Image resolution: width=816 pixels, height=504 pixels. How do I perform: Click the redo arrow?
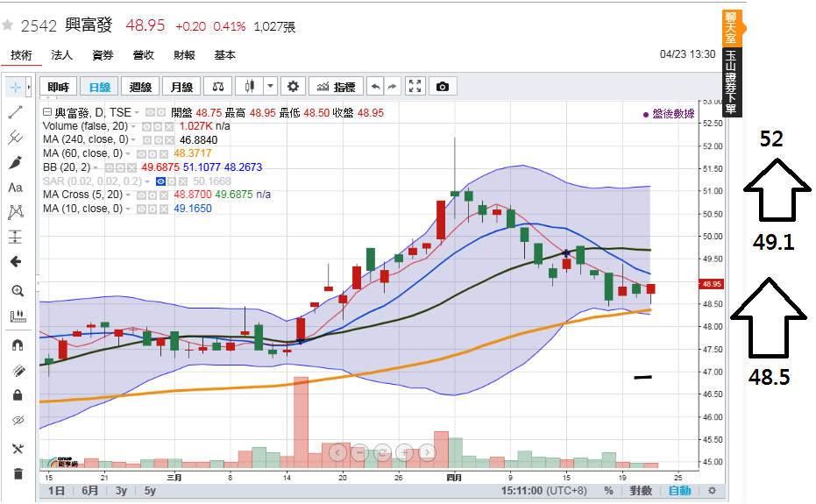pyautogui.click(x=393, y=87)
